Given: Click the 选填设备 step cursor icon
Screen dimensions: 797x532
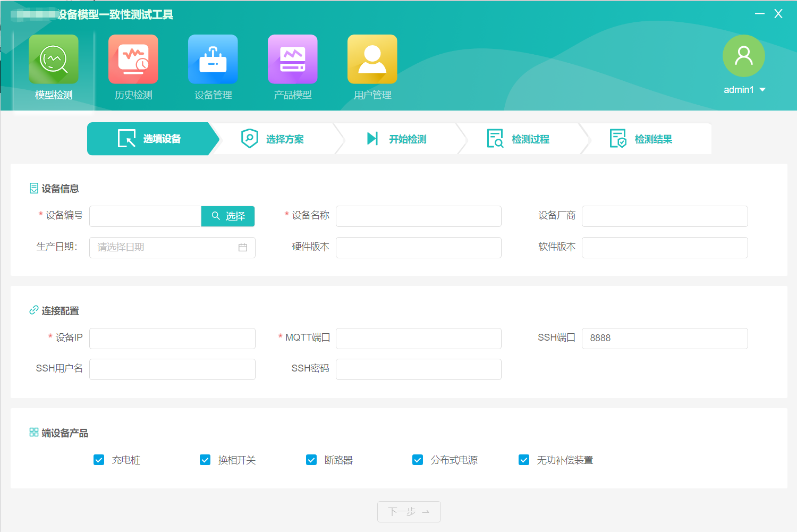Looking at the screenshot, I should click(126, 139).
